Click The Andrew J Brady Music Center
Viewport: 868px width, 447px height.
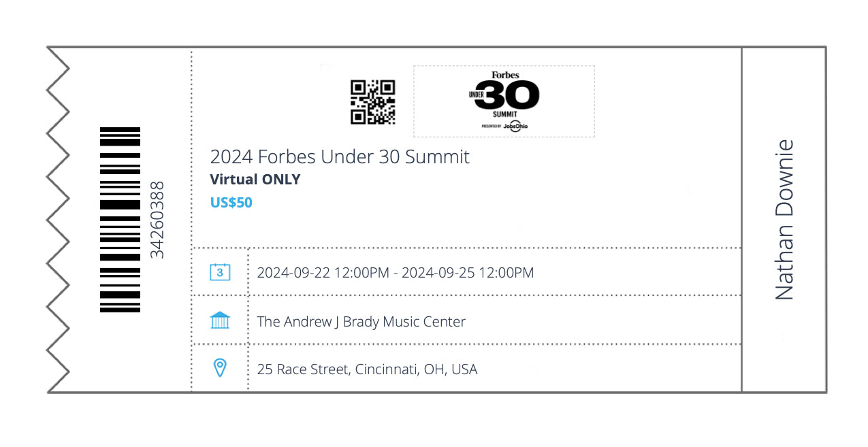(361, 321)
